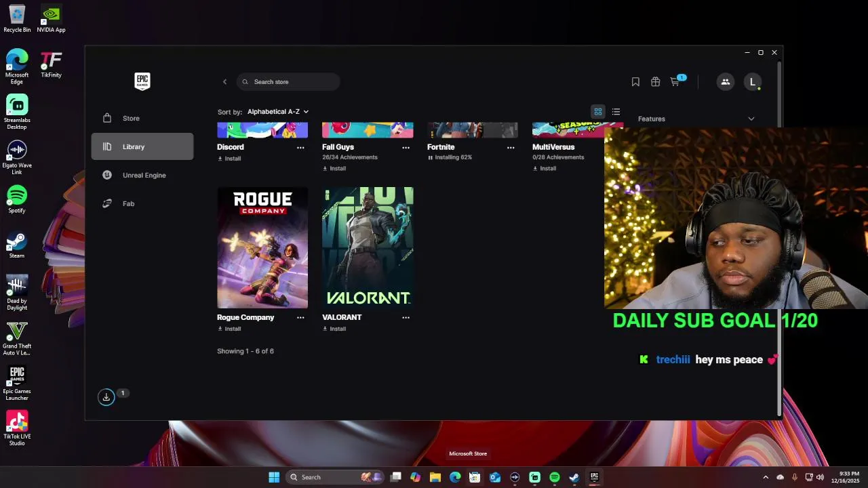Viewport: 868px width, 488px height.
Task: Open the wishlist bookmark icon
Action: click(635, 82)
